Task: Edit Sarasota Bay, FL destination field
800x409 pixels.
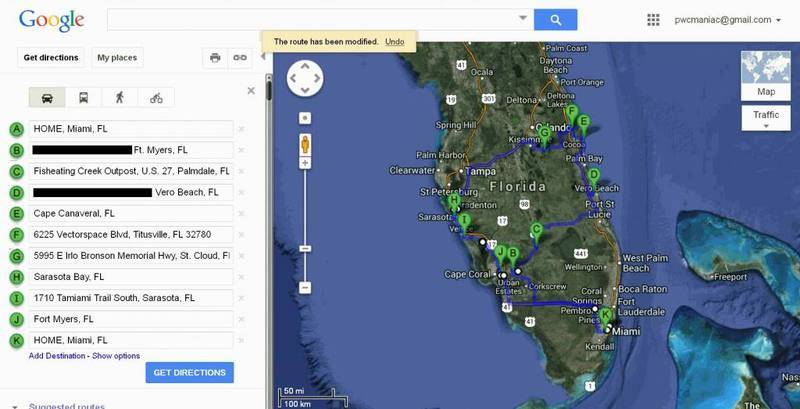Action: click(131, 277)
